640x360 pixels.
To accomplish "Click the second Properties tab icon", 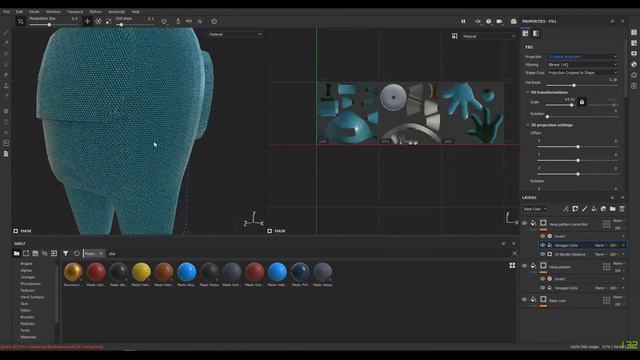I will click(x=536, y=33).
